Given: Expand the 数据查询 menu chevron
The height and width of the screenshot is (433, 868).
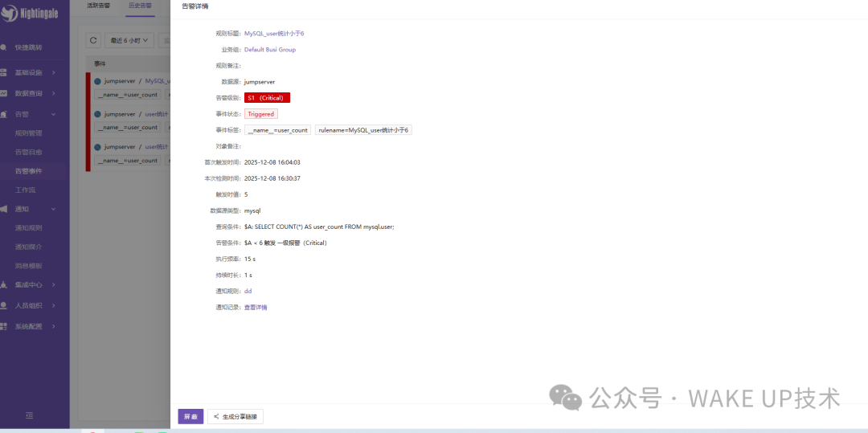Looking at the screenshot, I should point(54,93).
